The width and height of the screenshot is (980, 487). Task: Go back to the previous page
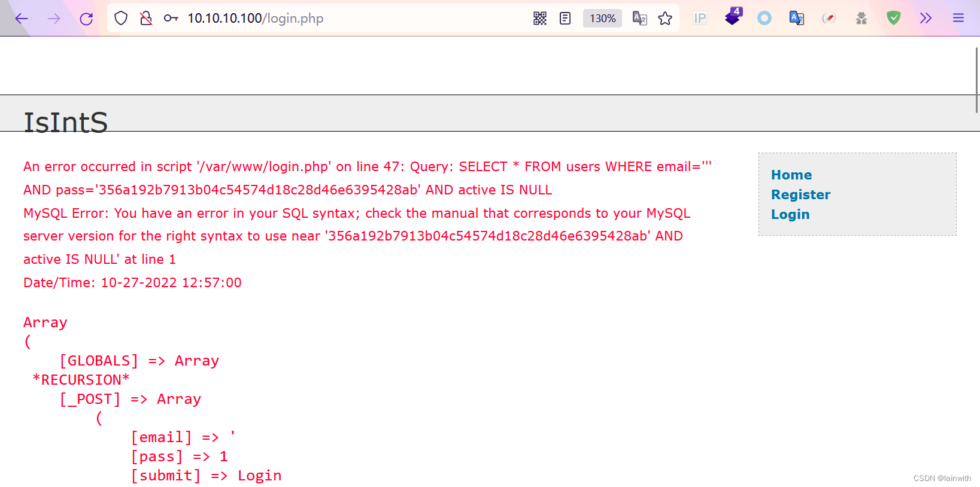pyautogui.click(x=22, y=19)
